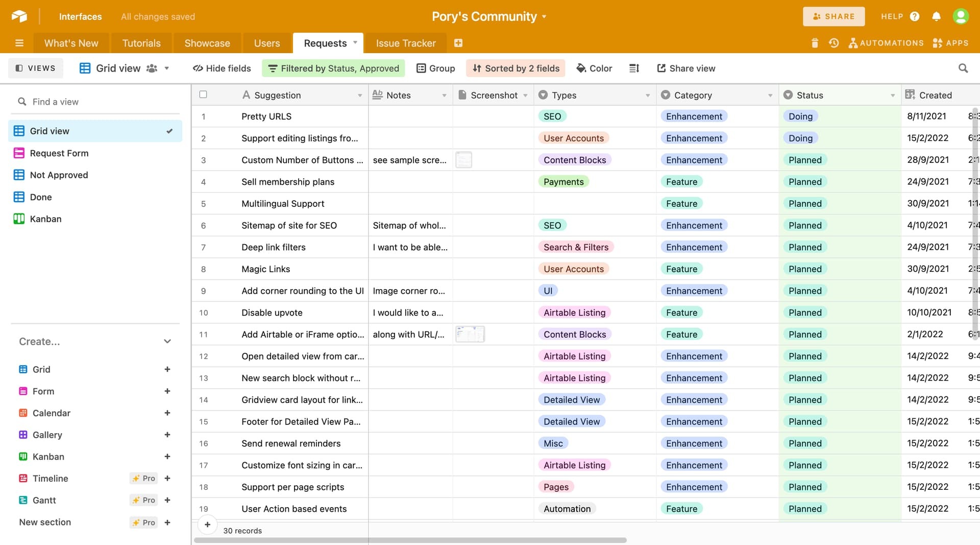Switch to Tutorials tab
This screenshot has width=980, height=545.
pos(141,43)
